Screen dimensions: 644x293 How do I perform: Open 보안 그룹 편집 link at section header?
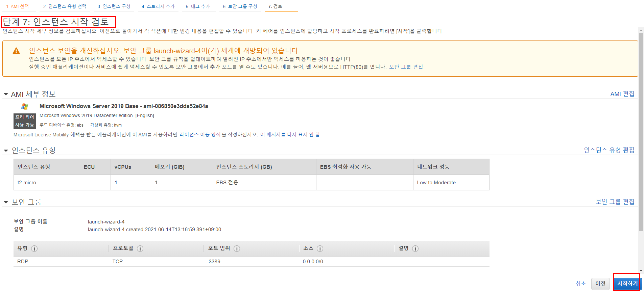pos(615,202)
